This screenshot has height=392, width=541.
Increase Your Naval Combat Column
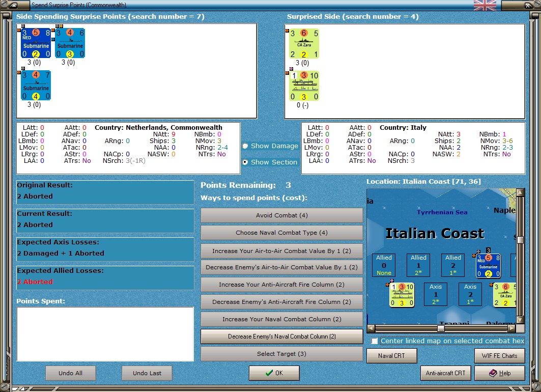pos(281,319)
